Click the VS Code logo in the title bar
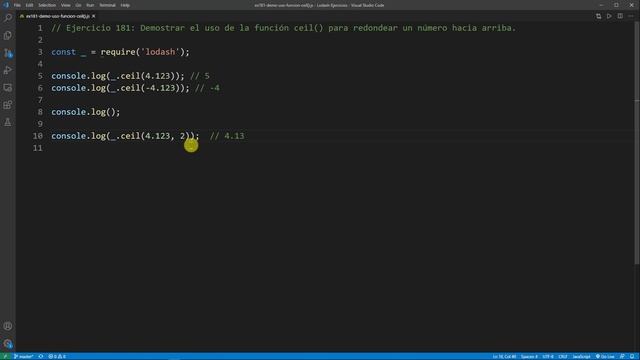 (x=6, y=5)
